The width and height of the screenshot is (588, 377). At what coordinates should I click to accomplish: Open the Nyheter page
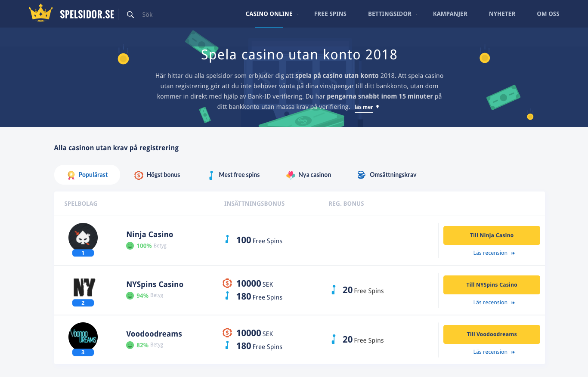502,14
